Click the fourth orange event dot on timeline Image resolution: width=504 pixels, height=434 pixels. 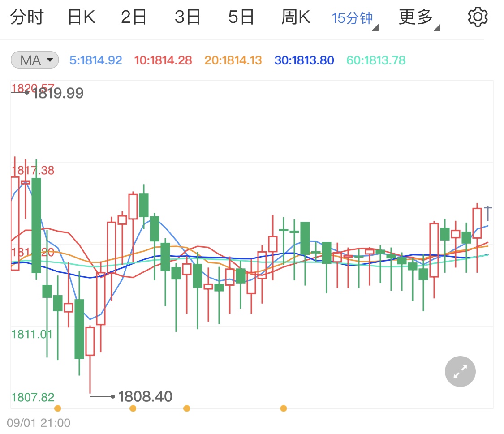click(283, 408)
